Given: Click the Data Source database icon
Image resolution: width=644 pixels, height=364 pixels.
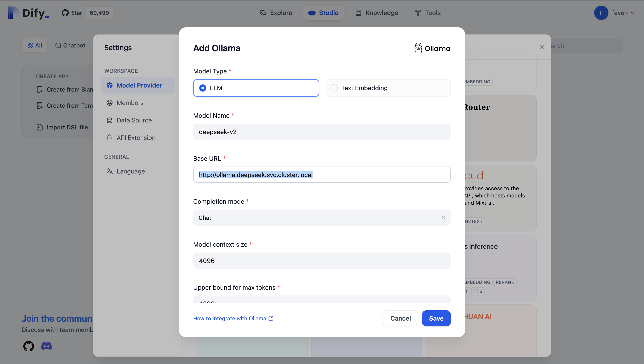Looking at the screenshot, I should pos(110,120).
